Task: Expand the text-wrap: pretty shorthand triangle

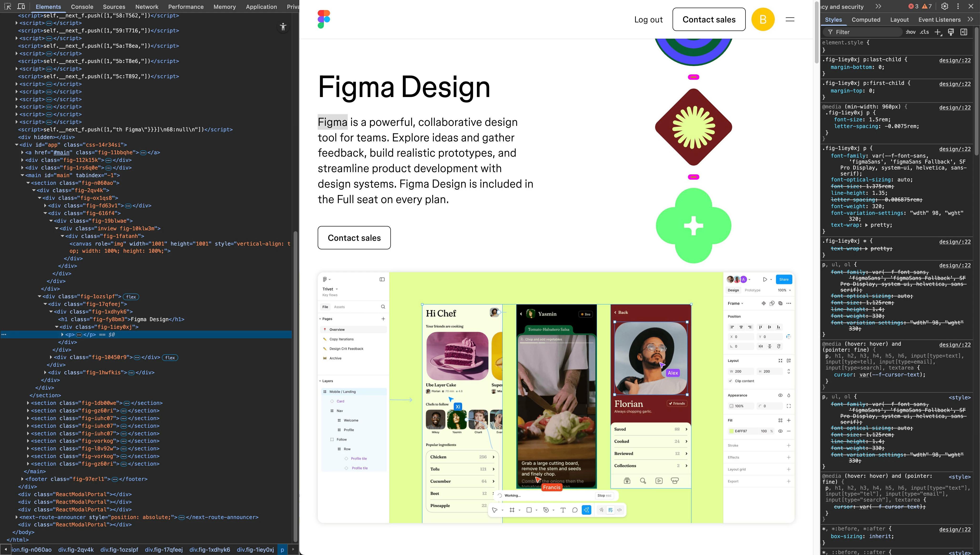Action: 866,225
